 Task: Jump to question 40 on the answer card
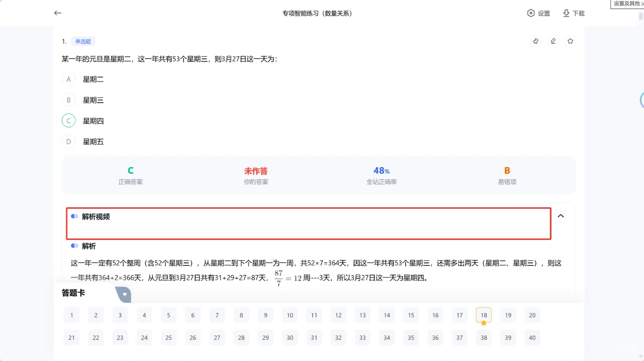coord(532,337)
